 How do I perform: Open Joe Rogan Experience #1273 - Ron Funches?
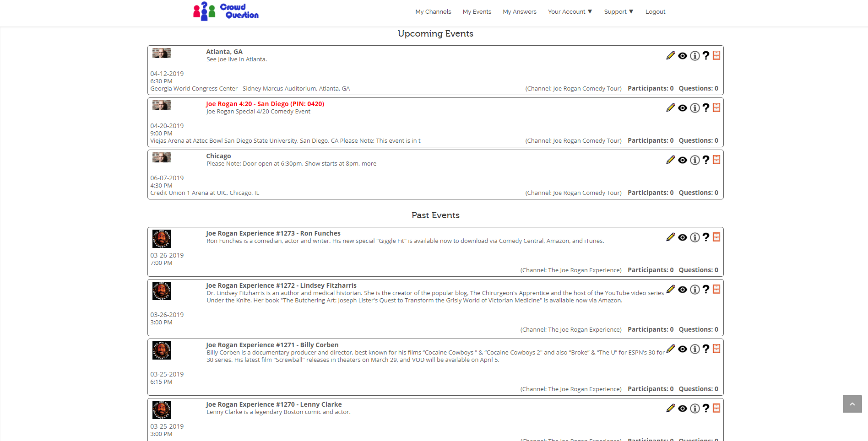click(273, 233)
